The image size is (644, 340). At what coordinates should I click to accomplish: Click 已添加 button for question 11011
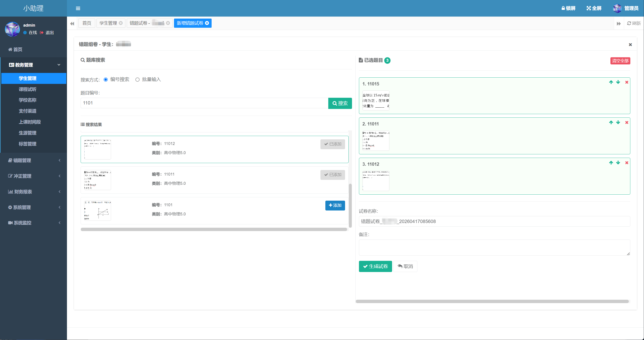(x=333, y=175)
